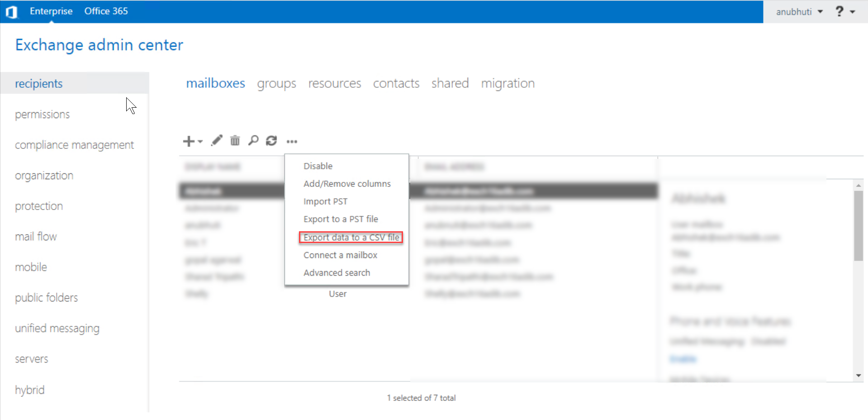The width and height of the screenshot is (868, 420).
Task: Click the search magnifier icon
Action: pos(253,141)
